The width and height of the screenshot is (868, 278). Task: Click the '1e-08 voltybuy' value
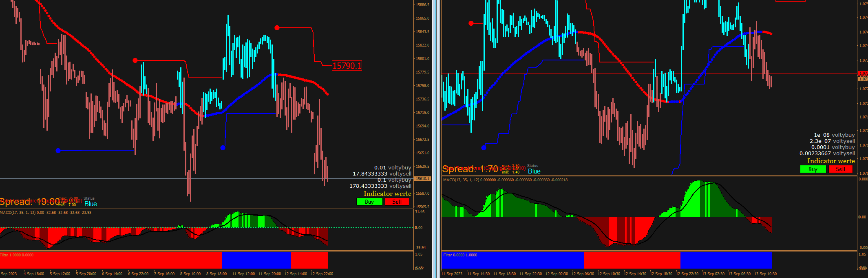[834, 135]
